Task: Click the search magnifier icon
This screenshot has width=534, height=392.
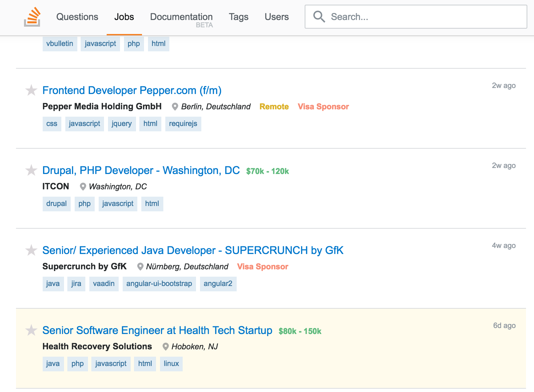Action: click(x=319, y=17)
